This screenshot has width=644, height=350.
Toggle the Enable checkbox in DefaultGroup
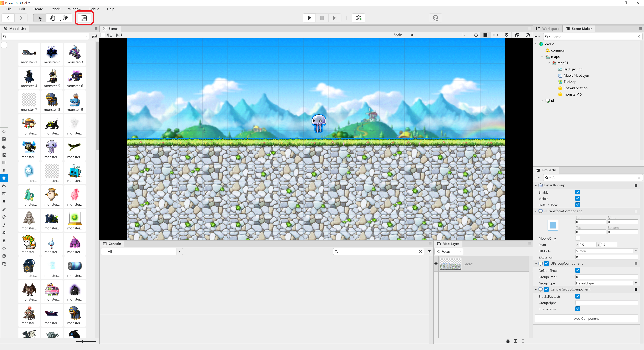coord(577,192)
